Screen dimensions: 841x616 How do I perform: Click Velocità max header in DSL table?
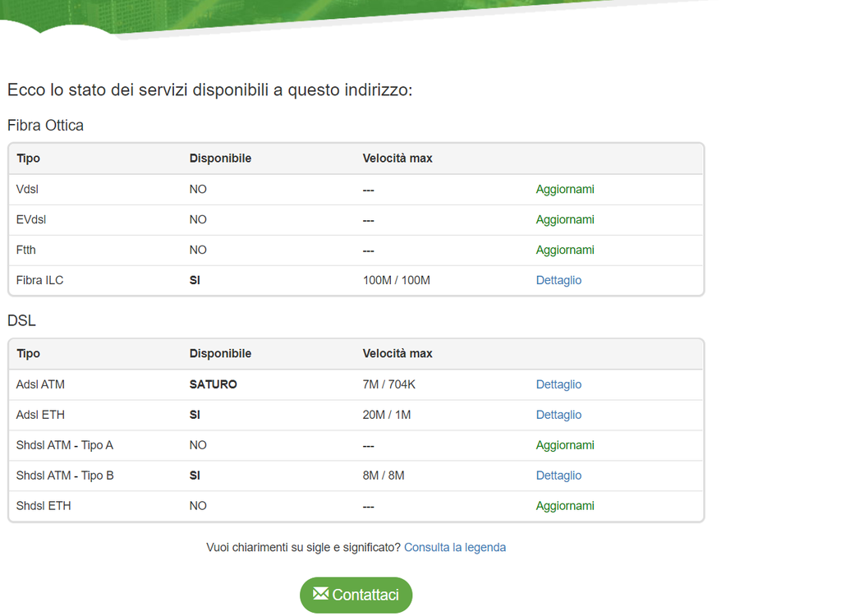398,354
